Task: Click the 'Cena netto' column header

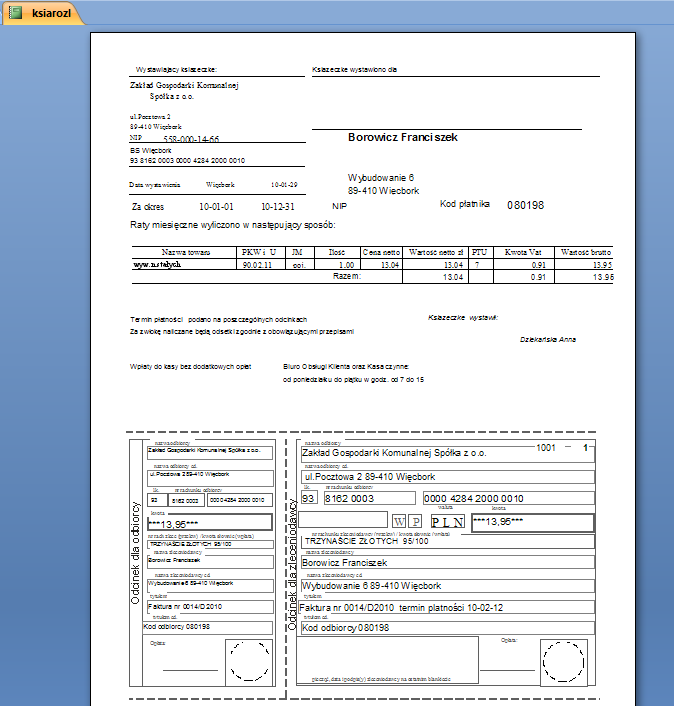Action: point(381,252)
